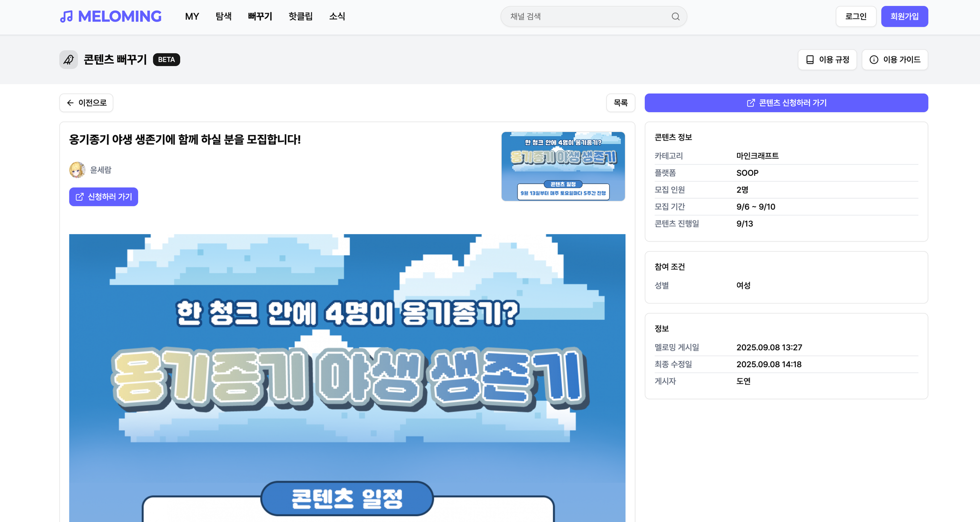Click the 플랫폼 row label
Screen dimensions: 980x522
[x=665, y=173]
